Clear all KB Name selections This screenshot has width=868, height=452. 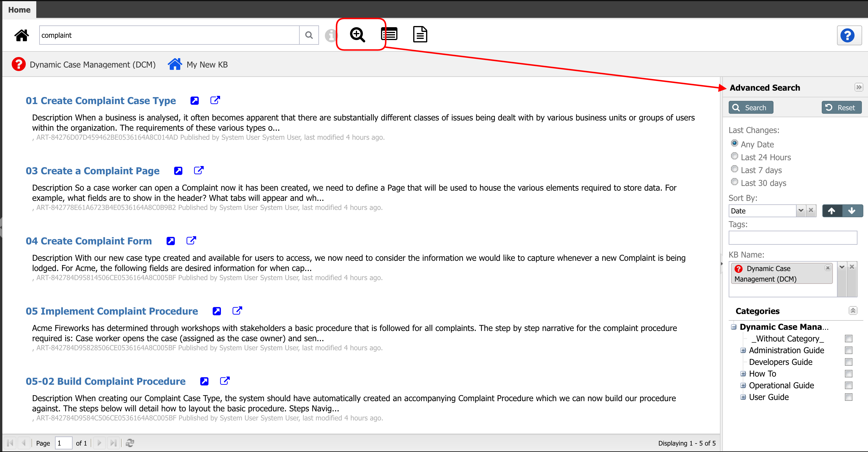pyautogui.click(x=852, y=267)
